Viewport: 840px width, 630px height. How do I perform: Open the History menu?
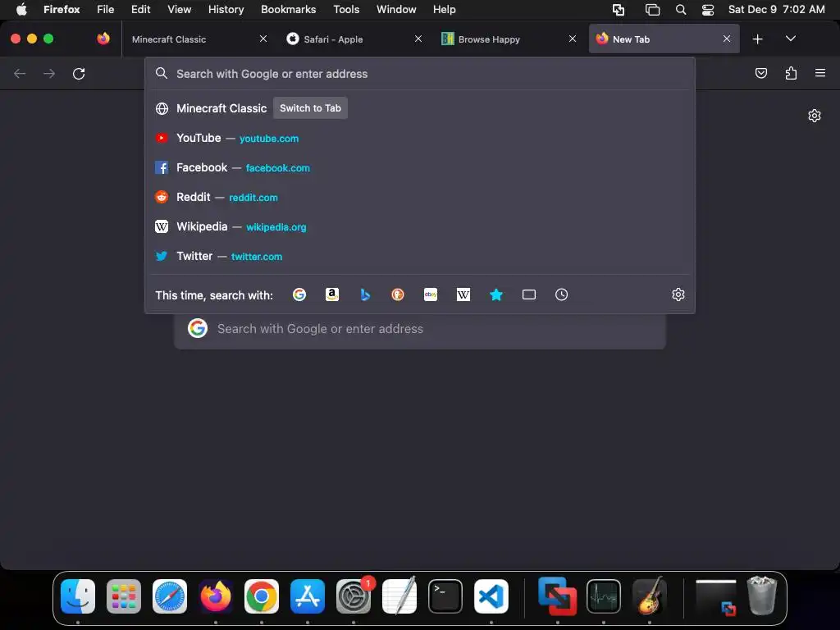point(226,9)
